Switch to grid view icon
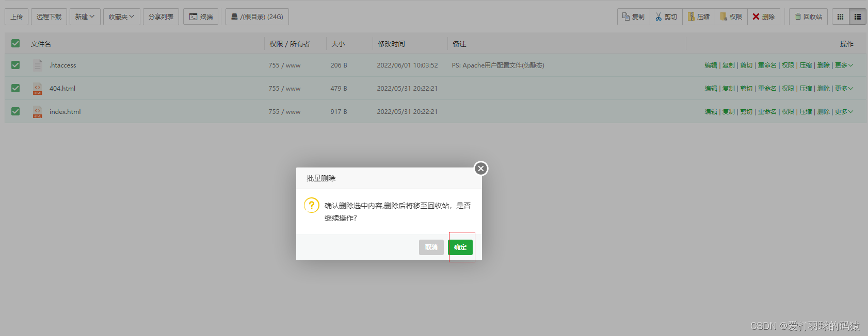The width and height of the screenshot is (868, 336). (x=840, y=16)
